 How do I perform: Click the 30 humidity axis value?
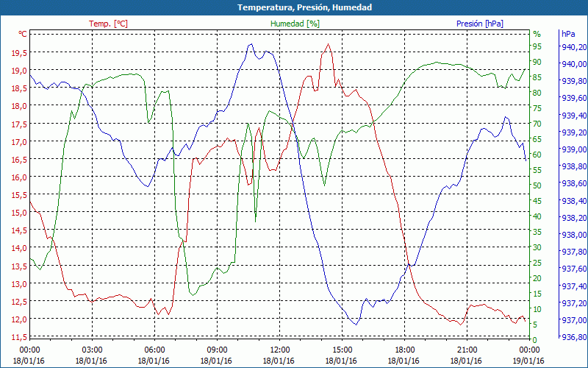point(537,247)
